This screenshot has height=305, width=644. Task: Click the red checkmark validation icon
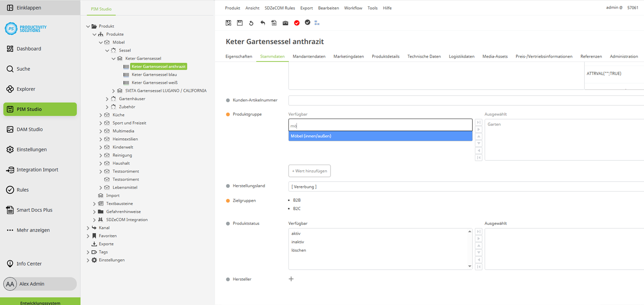[x=297, y=23]
